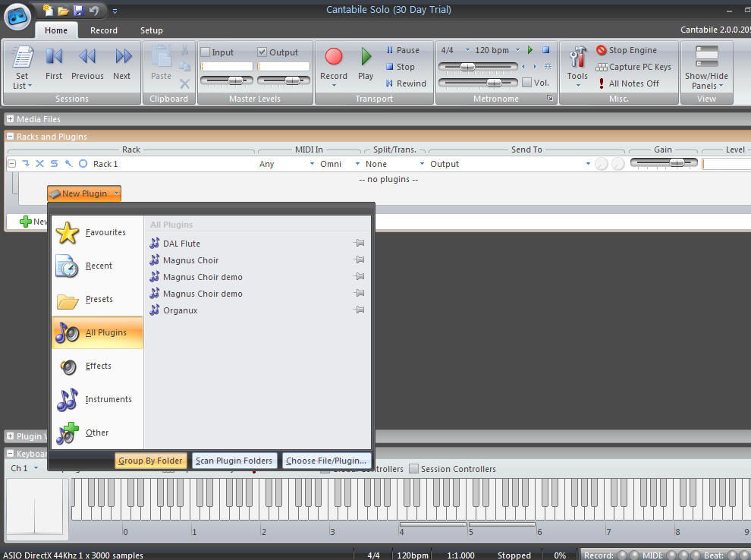This screenshot has width=751, height=560.
Task: Toggle the metronome Vol. checkbox
Action: (x=527, y=83)
